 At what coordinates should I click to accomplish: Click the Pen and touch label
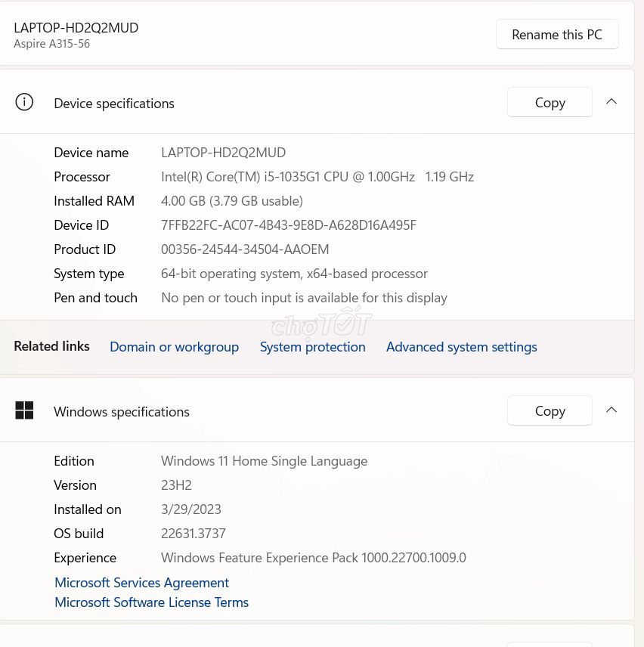pos(95,298)
